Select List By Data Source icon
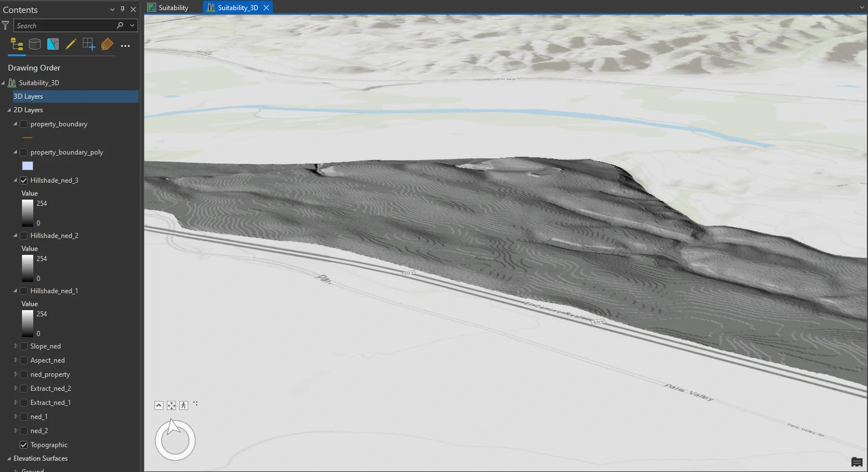This screenshot has height=472, width=868. [34, 45]
